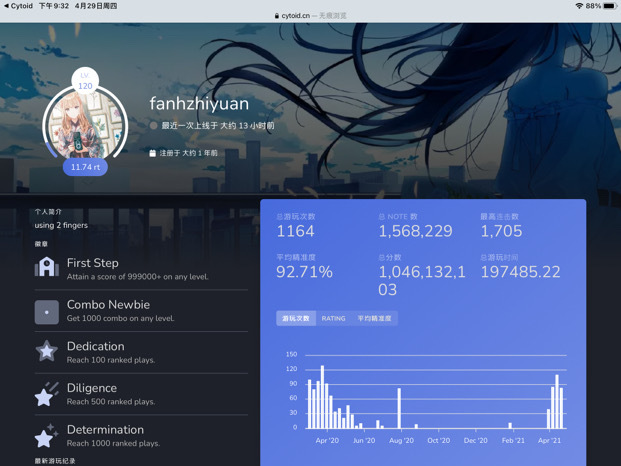Image resolution: width=621 pixels, height=466 pixels.
Task: Select the 游玩次数 chart tab
Action: 296,318
